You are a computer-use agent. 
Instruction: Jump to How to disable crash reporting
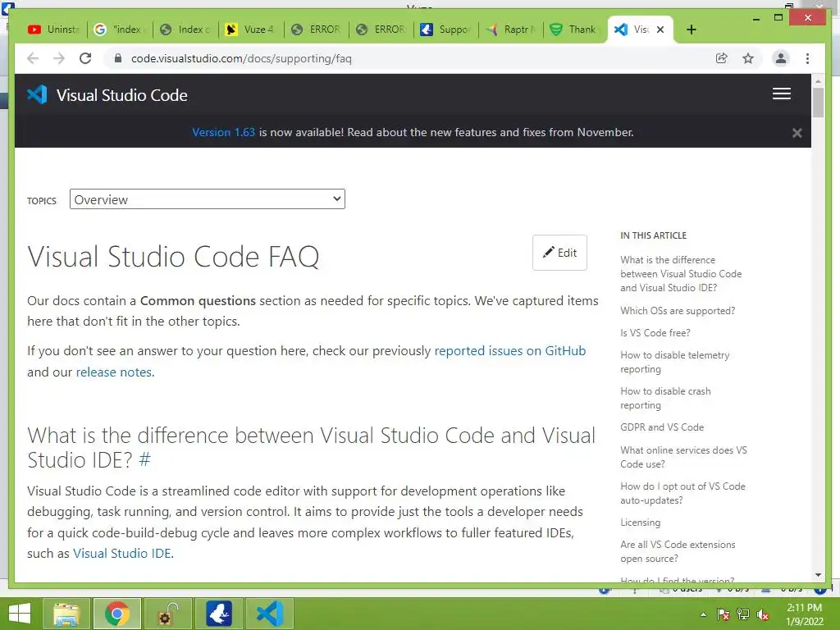pyautogui.click(x=665, y=398)
